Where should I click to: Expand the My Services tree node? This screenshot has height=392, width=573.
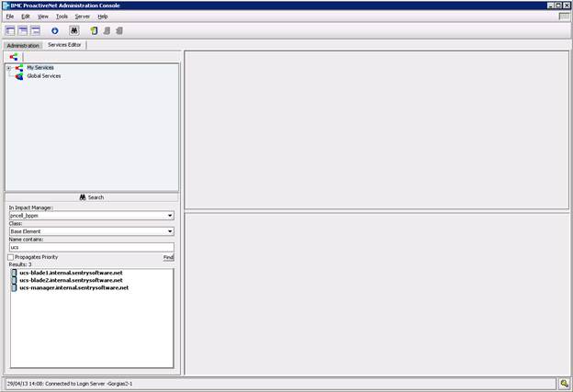coord(8,68)
